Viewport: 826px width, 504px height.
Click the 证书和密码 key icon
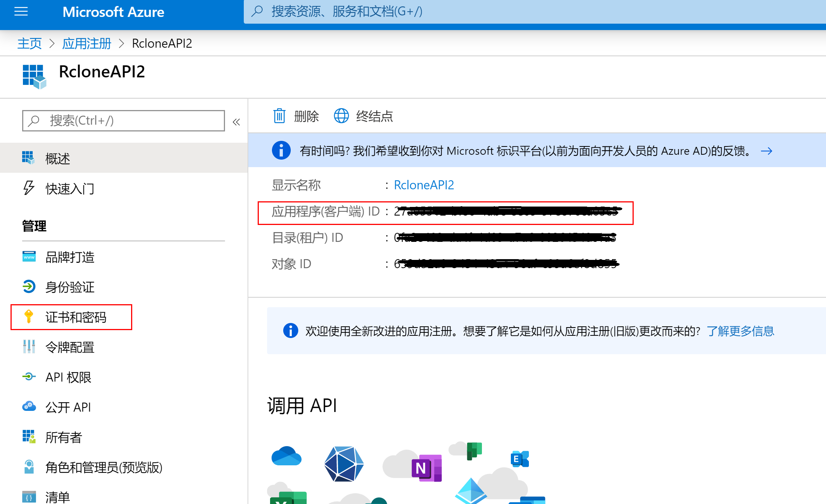[29, 316]
